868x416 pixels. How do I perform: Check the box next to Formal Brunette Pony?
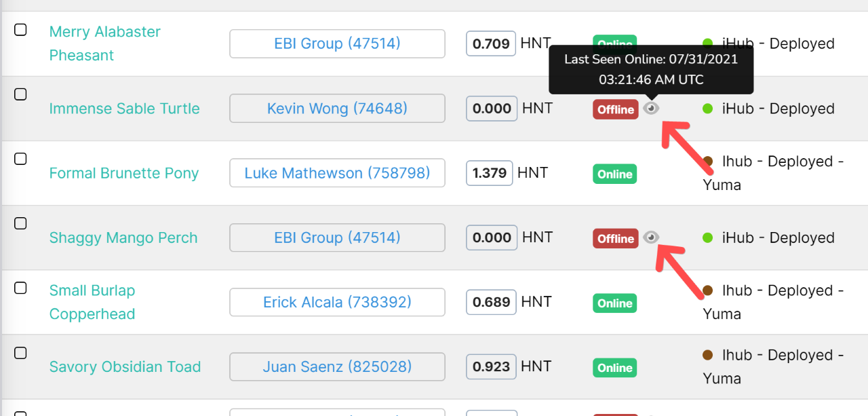[x=20, y=159]
